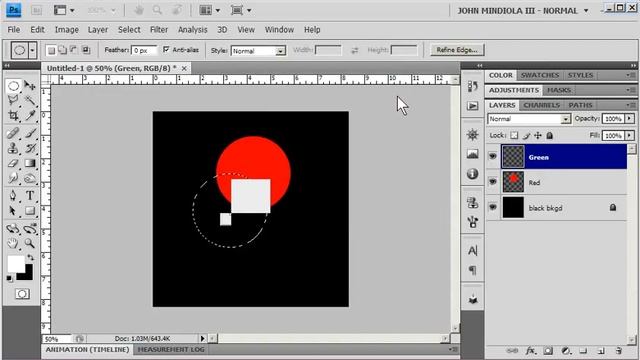Select the Zoom tool in toolbox
Image resolution: width=640 pixels, height=360 pixels.
point(30,244)
